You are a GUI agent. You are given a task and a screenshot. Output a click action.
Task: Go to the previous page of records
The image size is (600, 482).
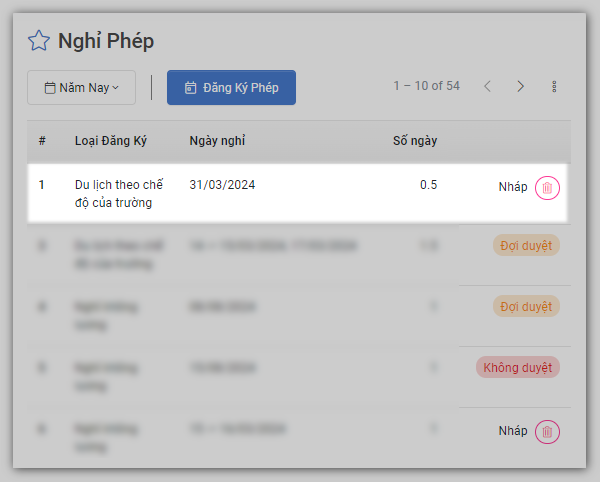point(487,87)
